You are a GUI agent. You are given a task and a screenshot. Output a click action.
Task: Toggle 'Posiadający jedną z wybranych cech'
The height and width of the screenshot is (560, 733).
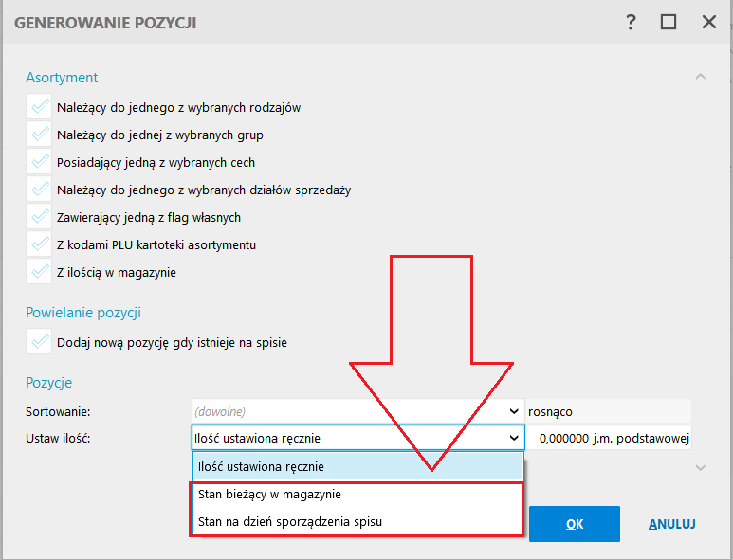40,162
